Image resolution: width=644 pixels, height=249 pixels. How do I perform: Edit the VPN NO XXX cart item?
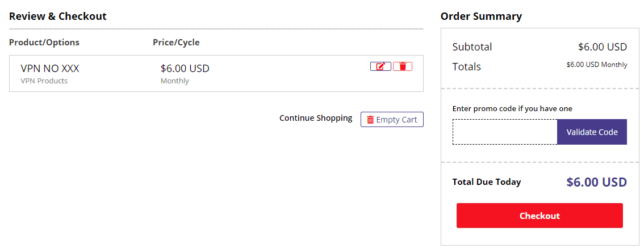[380, 66]
